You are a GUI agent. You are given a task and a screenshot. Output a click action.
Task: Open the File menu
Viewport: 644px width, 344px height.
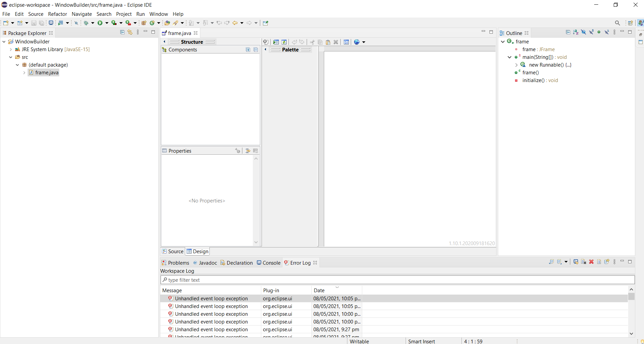coord(6,14)
